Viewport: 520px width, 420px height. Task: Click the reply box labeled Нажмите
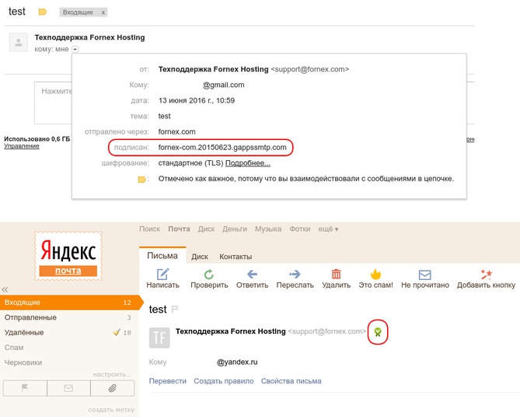tap(53, 103)
